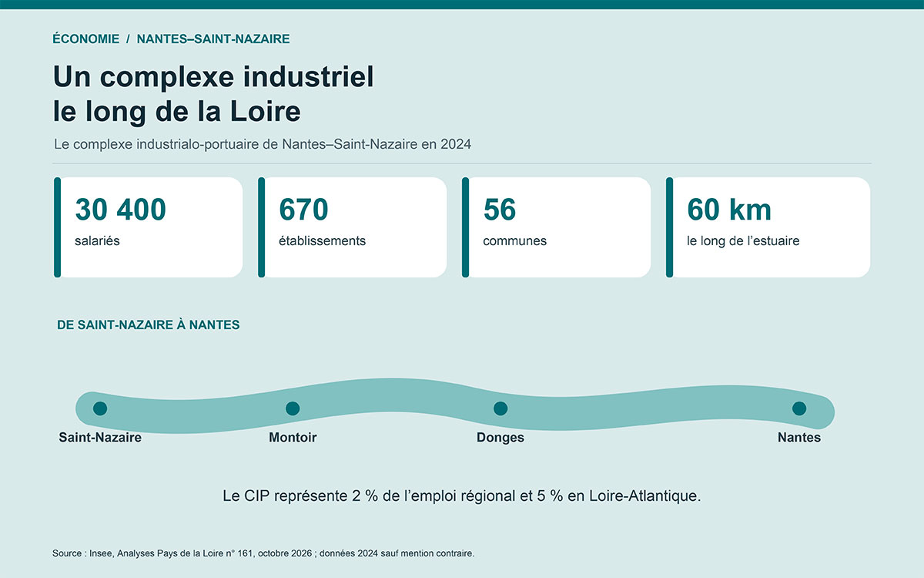This screenshot has width=924, height=578.
Task: Click the Donges dot on the river
Action: click(x=500, y=408)
